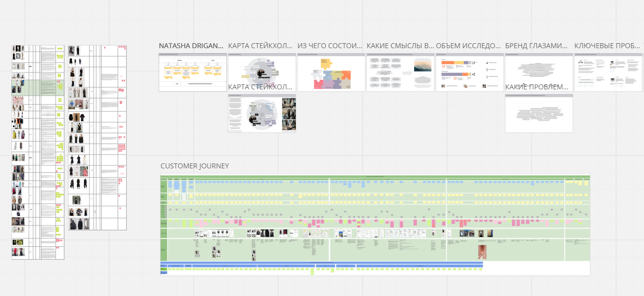
Task: Open the КЛЮЧЕВЫЕ ПРОБ frame thumbnail
Action: (x=608, y=73)
